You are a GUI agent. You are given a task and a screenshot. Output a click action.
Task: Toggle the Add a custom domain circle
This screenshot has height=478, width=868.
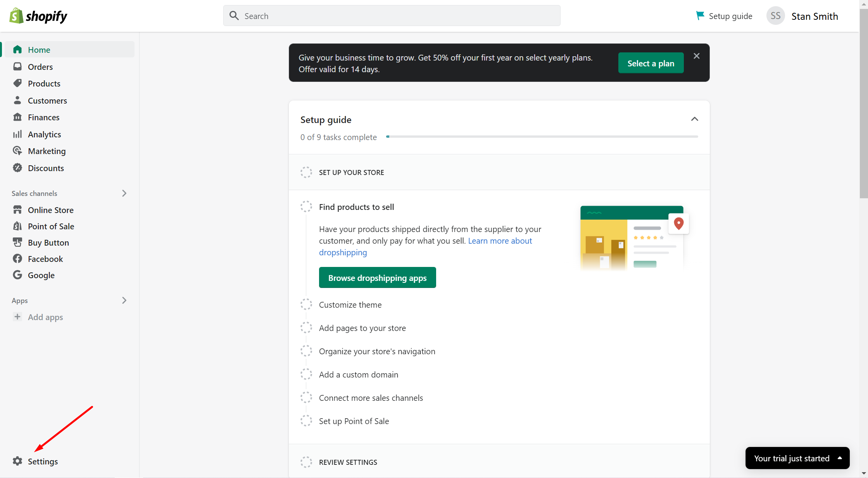(x=306, y=374)
